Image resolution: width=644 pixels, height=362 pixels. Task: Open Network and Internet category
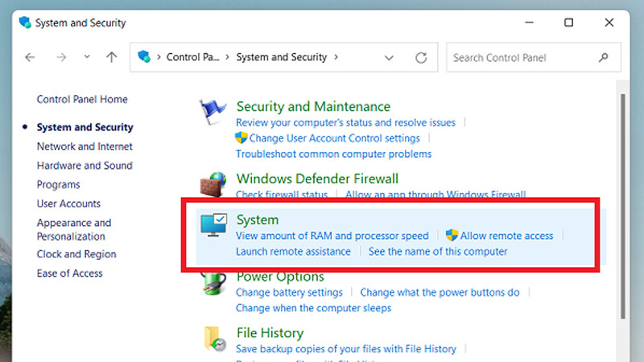point(85,146)
